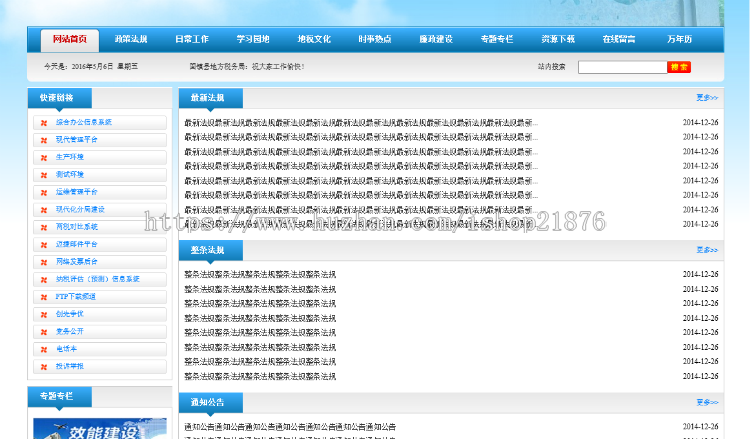Go to the 政策法规 menu item
This screenshot has width=750, height=439.
[131, 39]
